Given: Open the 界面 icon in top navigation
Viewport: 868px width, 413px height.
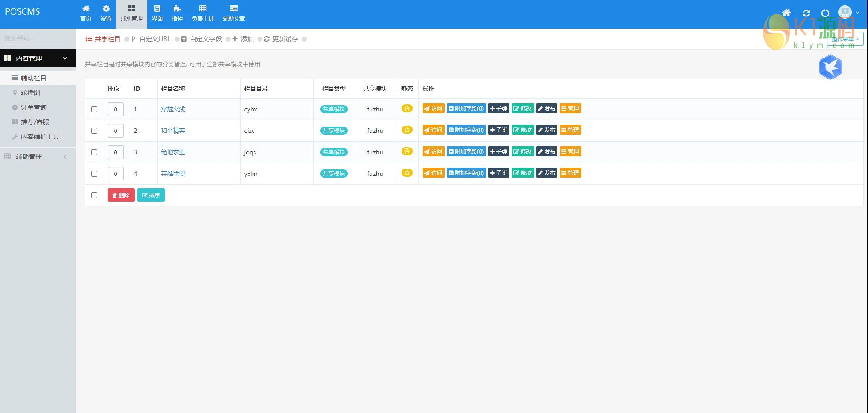Looking at the screenshot, I should point(157,12).
